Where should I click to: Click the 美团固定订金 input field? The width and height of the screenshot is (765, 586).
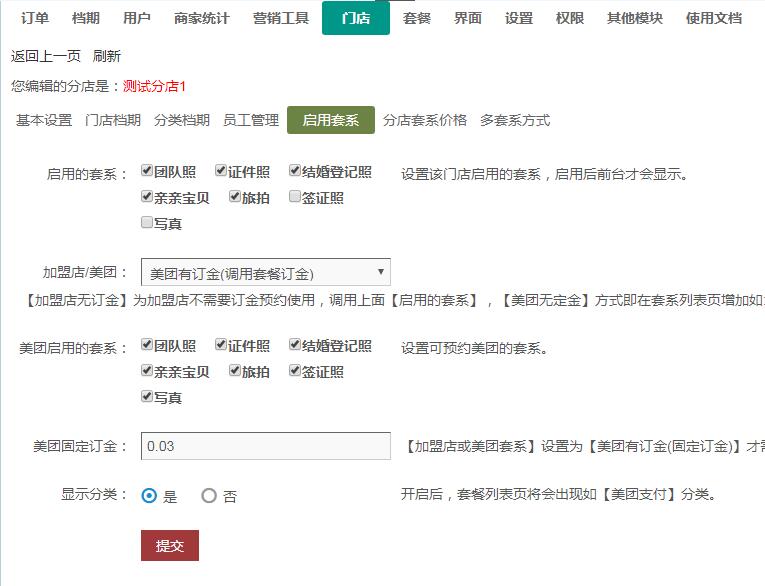266,446
